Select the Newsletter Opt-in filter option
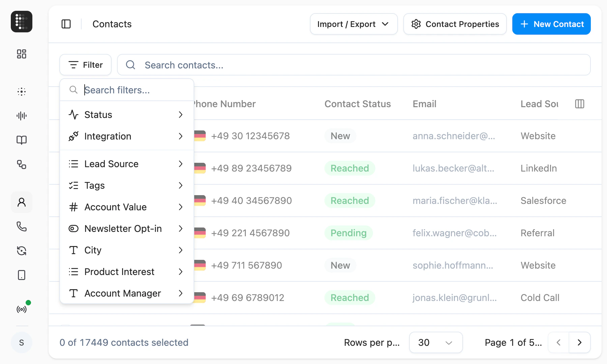The image size is (607, 364). click(x=127, y=229)
